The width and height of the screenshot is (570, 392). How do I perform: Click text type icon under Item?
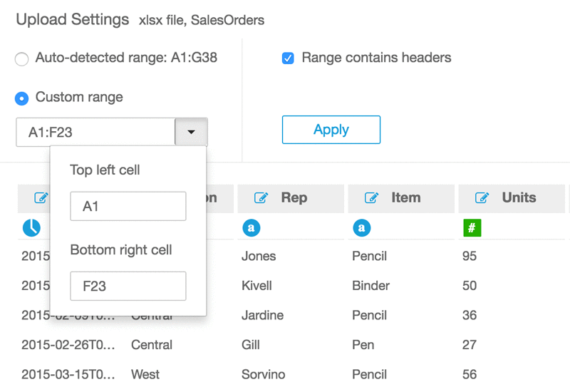click(361, 228)
